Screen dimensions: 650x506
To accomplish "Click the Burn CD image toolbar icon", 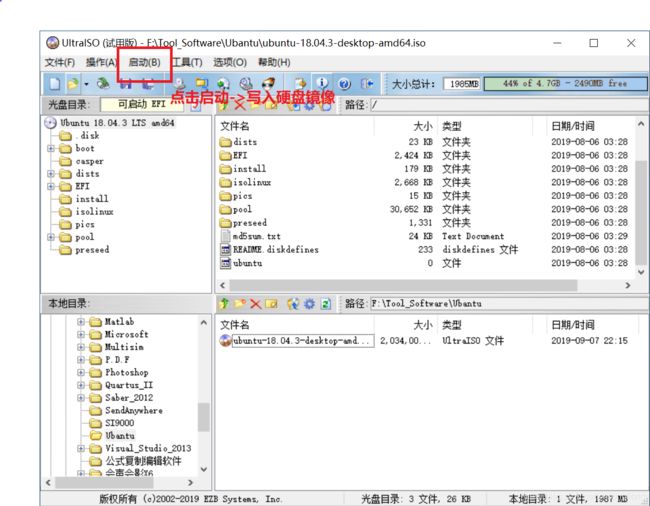I will pyautogui.click(x=268, y=84).
